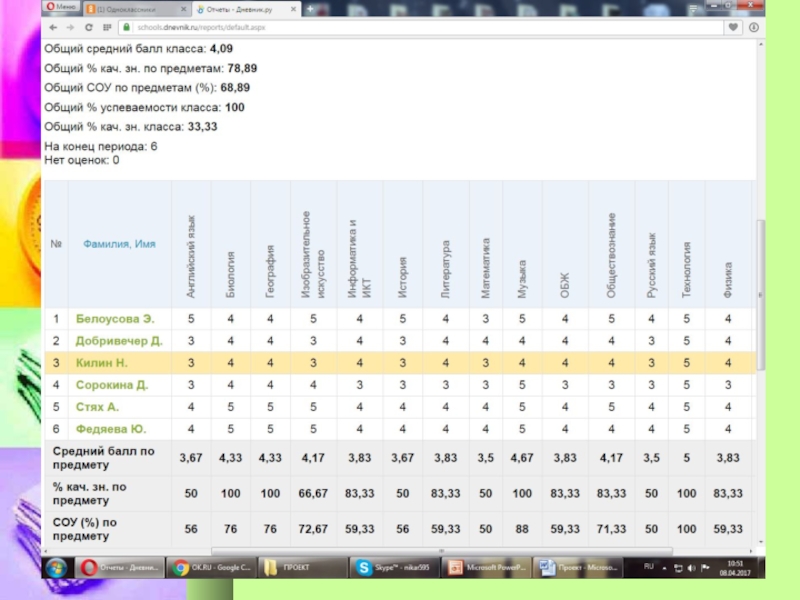800x600 pixels.
Task: Open student link Добривечер Д.
Action: pos(119,341)
